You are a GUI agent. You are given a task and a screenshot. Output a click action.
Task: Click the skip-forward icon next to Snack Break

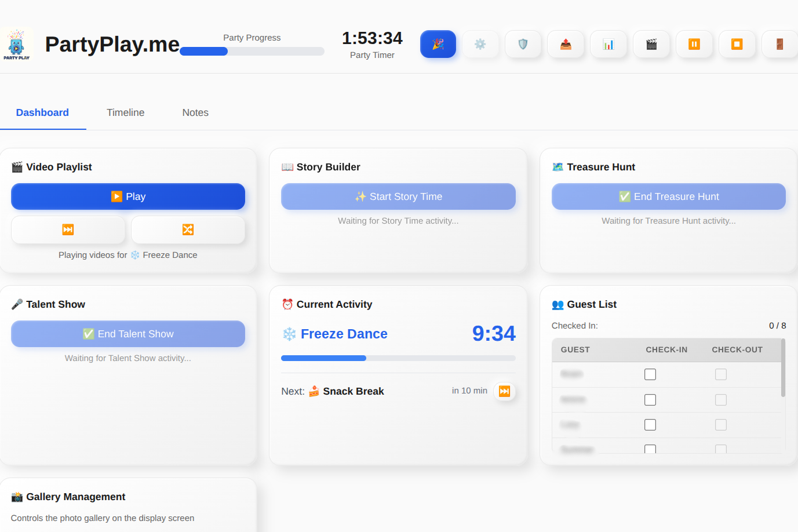[504, 391]
